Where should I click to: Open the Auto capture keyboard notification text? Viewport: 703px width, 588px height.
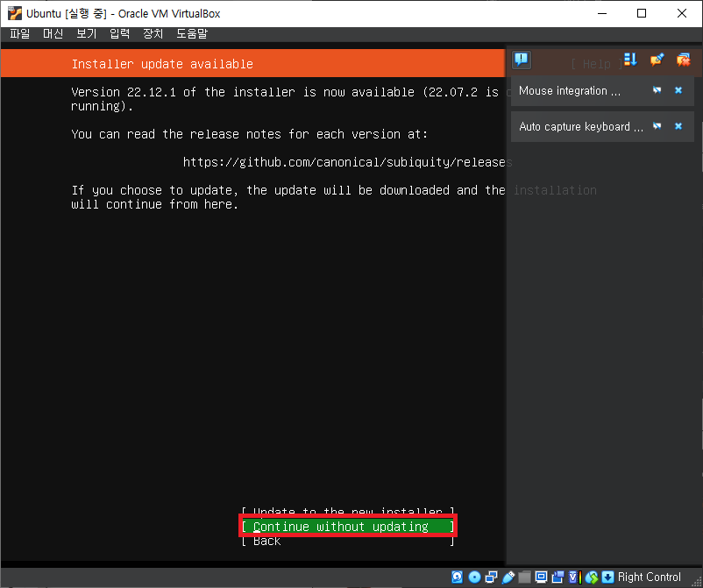581,126
